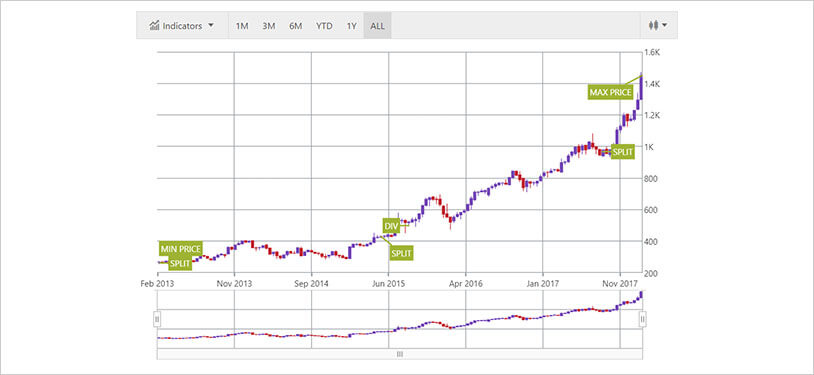Select the 1Y time range
814x375 pixels.
(351, 25)
